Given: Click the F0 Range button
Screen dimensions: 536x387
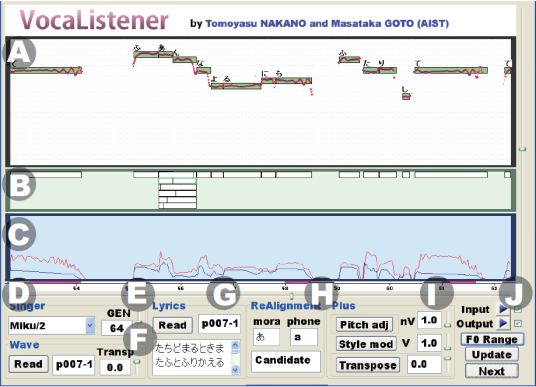Looking at the screenshot, I should (x=492, y=339).
